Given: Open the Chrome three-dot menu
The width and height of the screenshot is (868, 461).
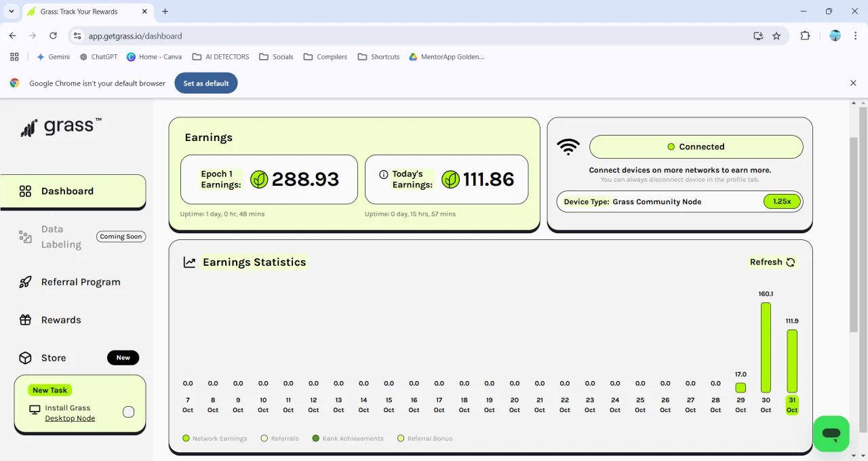Looking at the screenshot, I should pos(855,36).
